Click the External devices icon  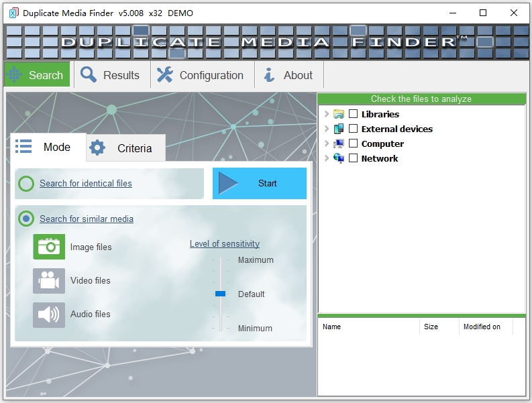(339, 129)
